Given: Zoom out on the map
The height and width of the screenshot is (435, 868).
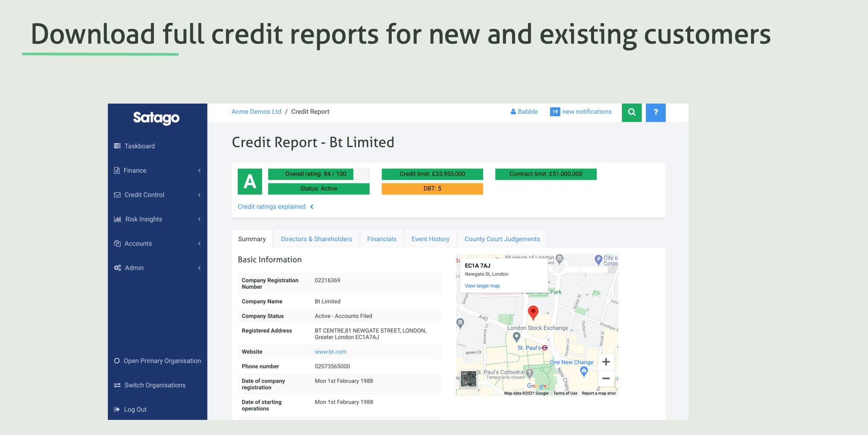Looking at the screenshot, I should coord(606,378).
